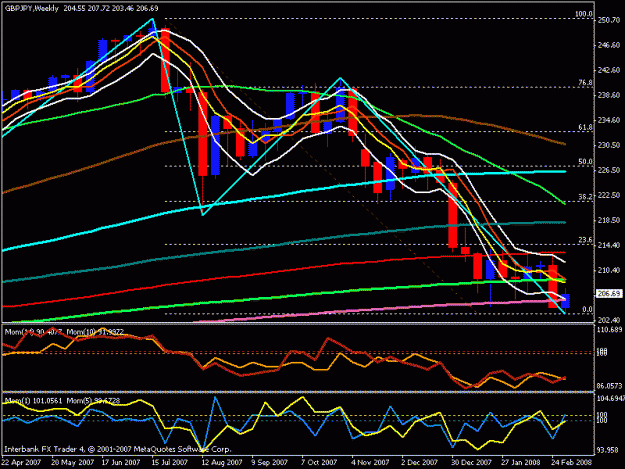Click the 4 Nov 2007 date label
Image resolution: width=625 pixels, height=469 pixels.
click(x=370, y=462)
